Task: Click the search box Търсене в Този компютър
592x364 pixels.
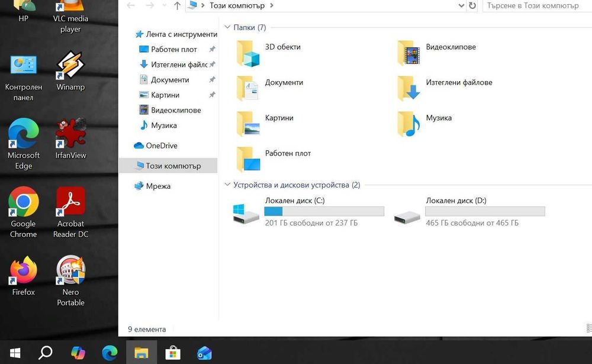Action: [537, 6]
